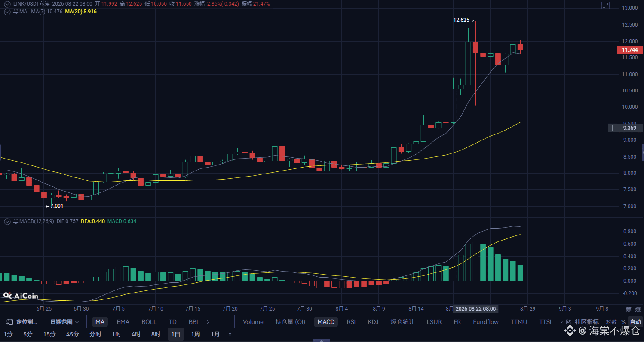This screenshot has height=342, width=644.
Task: Close the timeframe bar with the X icon
Action: (x=230, y=334)
